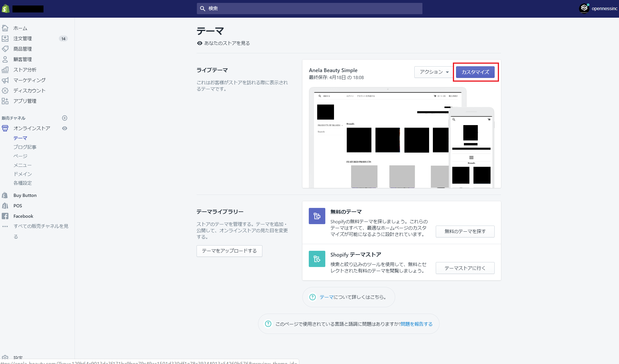Open Facebook channel
The image size is (619, 364).
pos(23,216)
